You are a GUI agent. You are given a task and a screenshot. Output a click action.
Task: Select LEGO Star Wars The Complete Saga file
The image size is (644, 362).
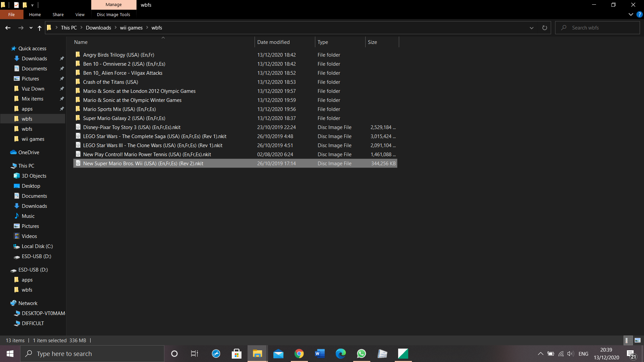click(x=235, y=136)
